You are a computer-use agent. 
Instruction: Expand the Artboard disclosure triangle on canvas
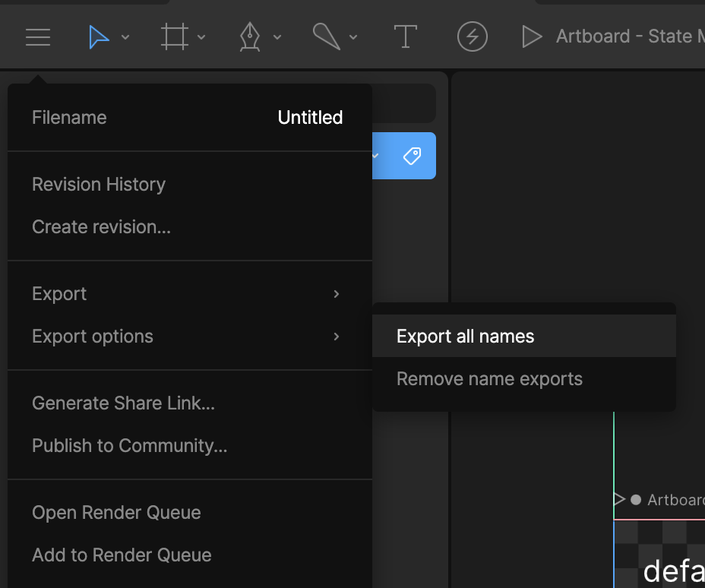pos(621,499)
